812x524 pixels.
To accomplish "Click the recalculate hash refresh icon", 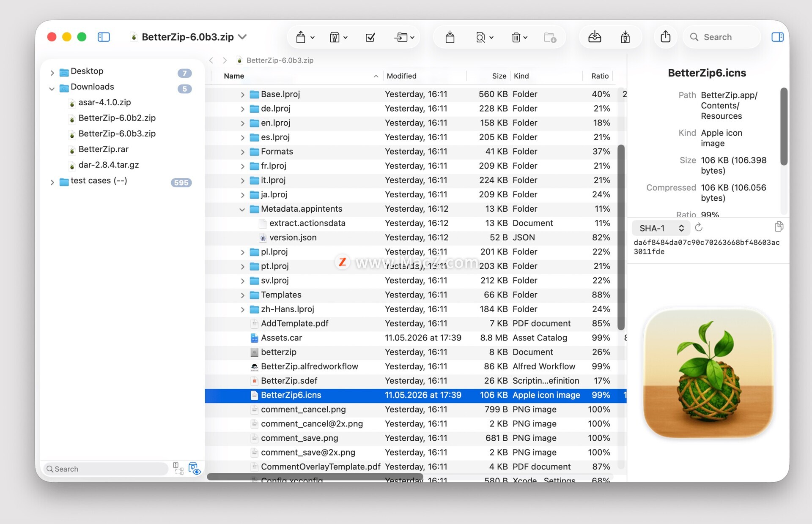I will point(699,228).
